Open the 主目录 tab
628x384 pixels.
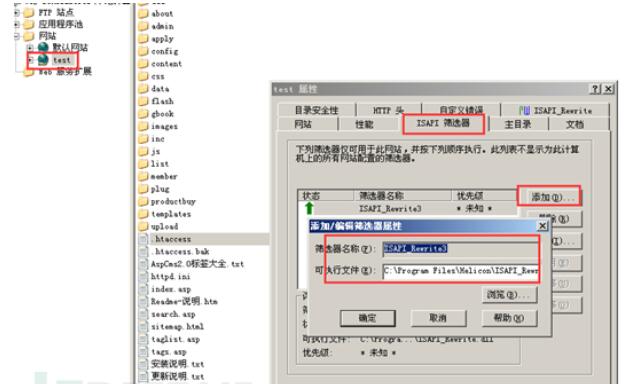coord(517,124)
